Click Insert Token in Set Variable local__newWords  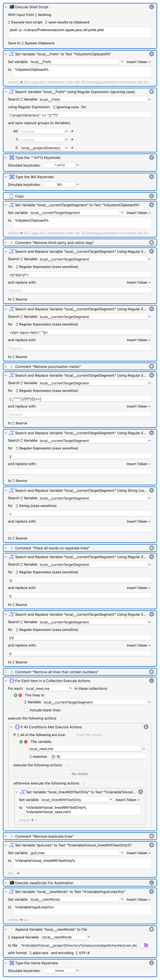[x=138, y=899]
